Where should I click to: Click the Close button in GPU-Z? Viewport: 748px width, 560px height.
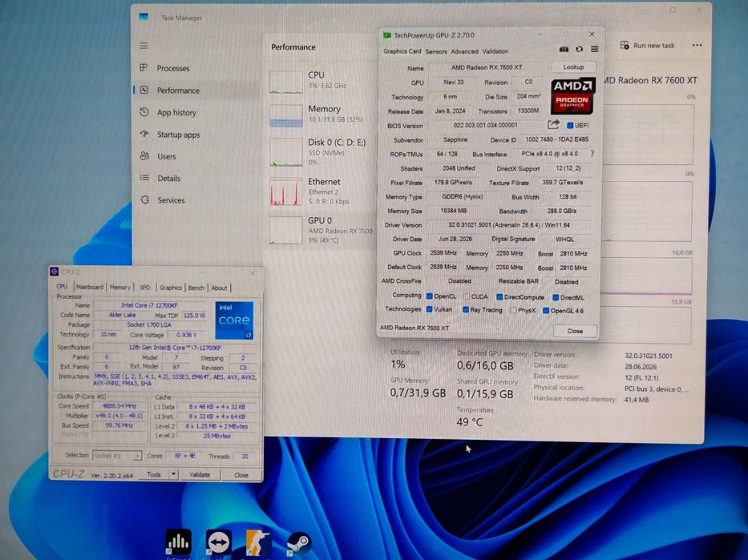coord(575,331)
